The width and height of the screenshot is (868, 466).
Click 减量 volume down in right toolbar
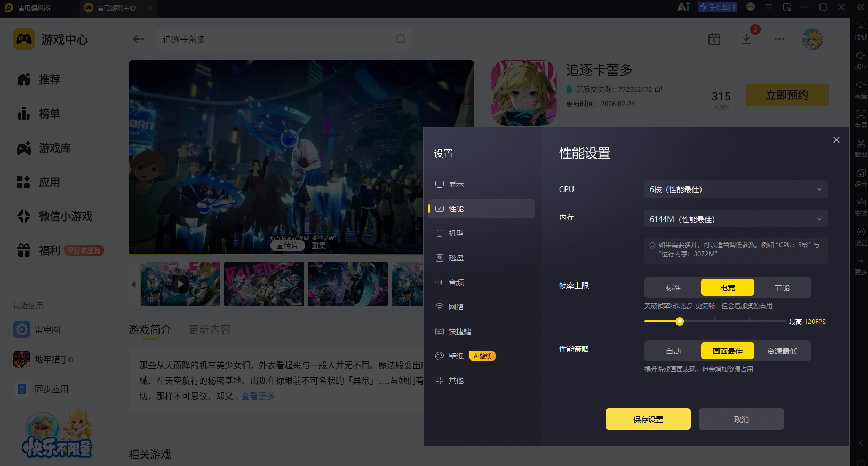(x=861, y=90)
